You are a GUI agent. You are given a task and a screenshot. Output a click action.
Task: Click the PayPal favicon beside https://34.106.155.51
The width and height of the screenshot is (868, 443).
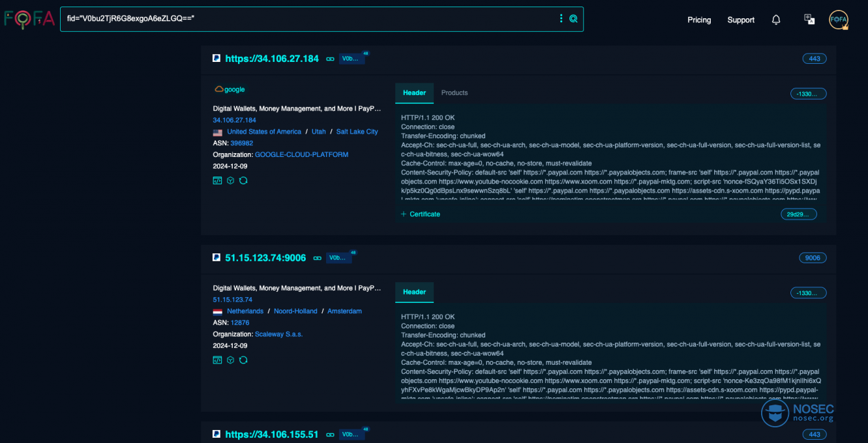(217, 433)
